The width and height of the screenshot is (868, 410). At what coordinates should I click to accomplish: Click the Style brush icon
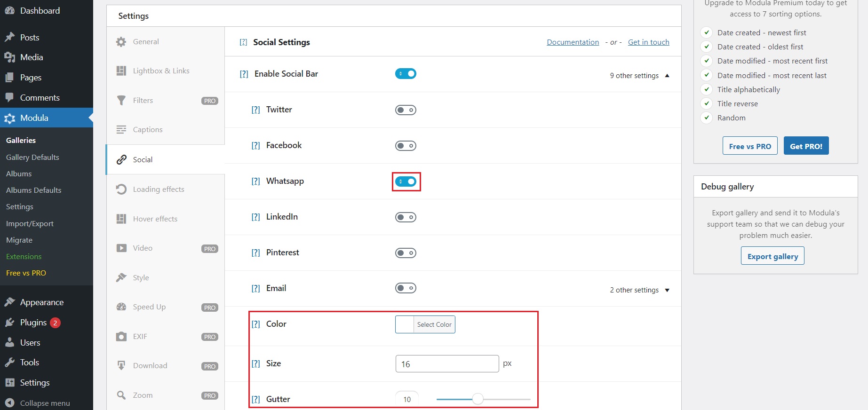coord(121,278)
